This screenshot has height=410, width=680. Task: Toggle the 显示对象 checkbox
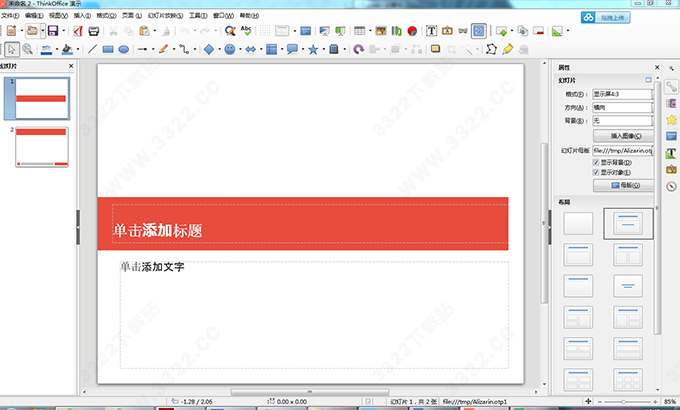pyautogui.click(x=596, y=173)
